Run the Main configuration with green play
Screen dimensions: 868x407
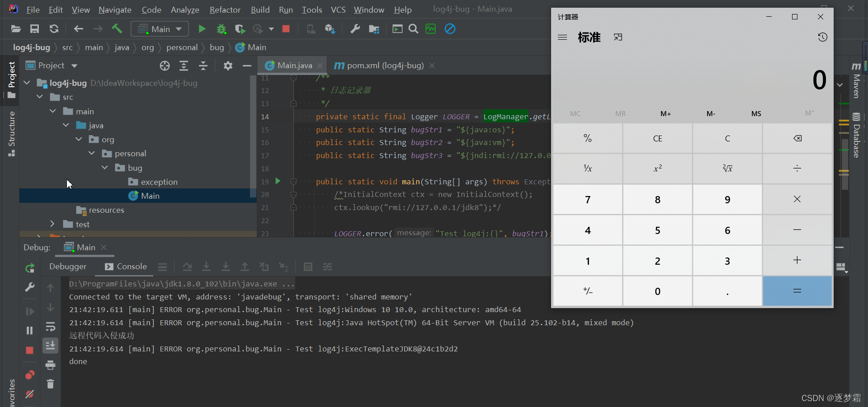pos(202,29)
